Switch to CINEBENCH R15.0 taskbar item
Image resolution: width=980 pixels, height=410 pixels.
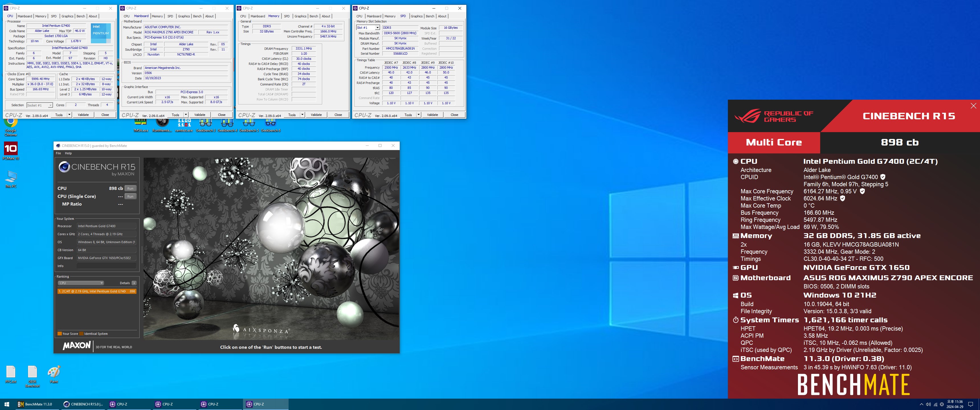click(x=83, y=404)
